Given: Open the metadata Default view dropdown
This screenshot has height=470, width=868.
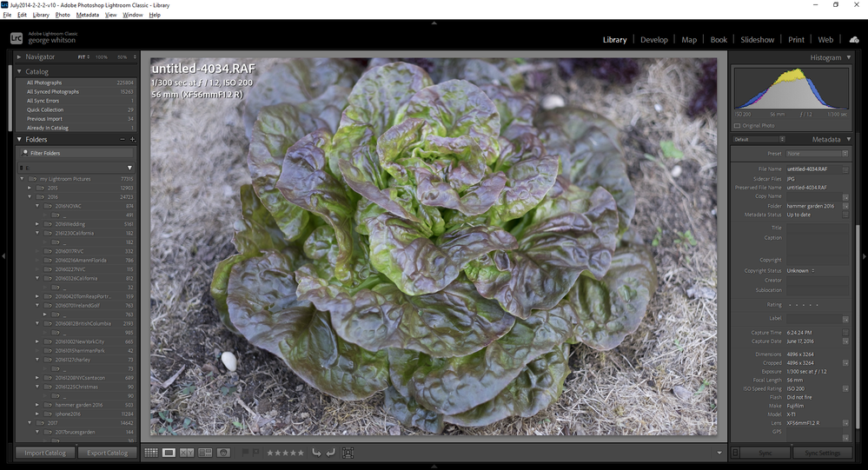Looking at the screenshot, I should (759, 140).
